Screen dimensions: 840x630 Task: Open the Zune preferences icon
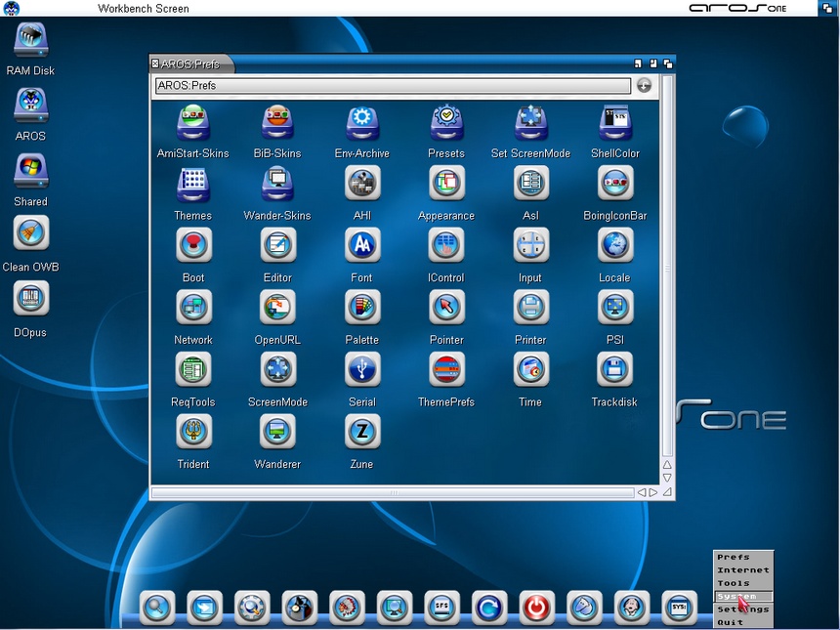(x=362, y=432)
